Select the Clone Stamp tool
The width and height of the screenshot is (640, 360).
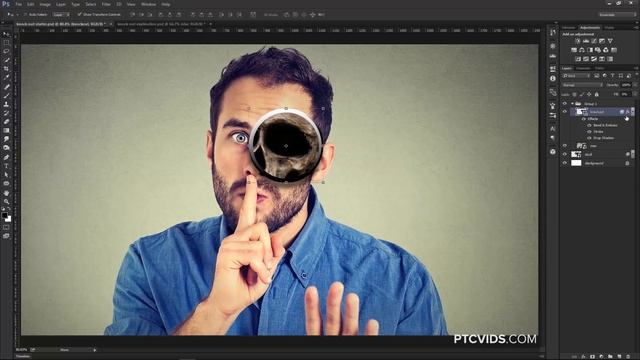pyautogui.click(x=6, y=104)
